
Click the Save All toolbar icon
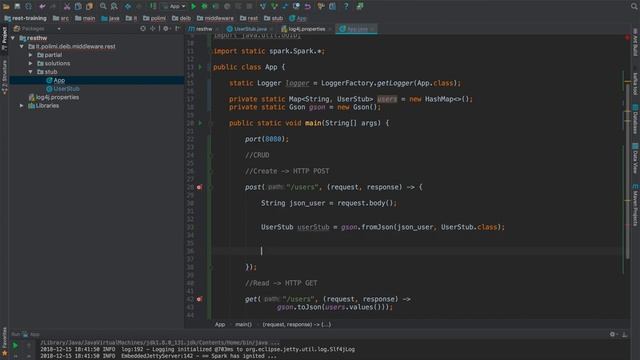click(x=17, y=6)
